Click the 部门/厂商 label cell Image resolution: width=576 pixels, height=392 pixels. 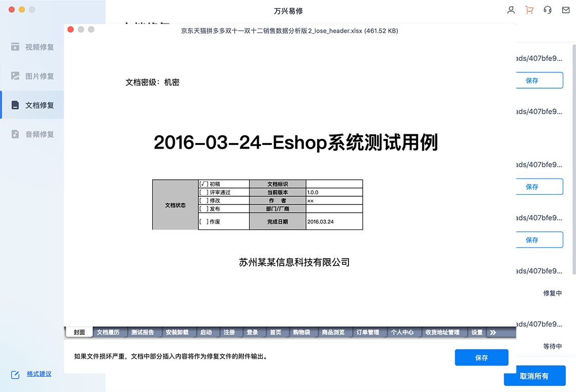pyautogui.click(x=278, y=209)
